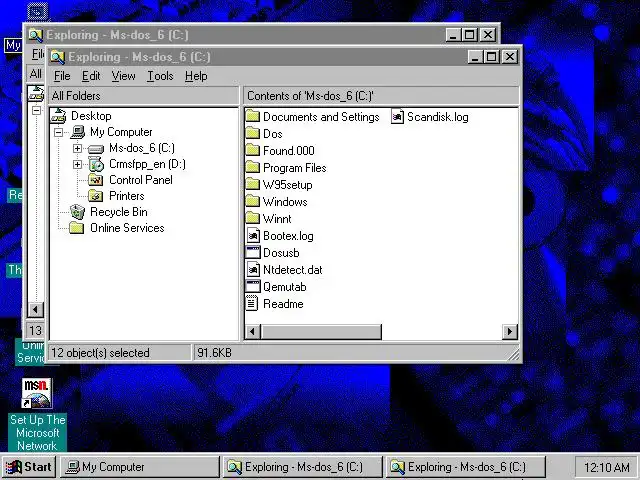Screen dimensions: 640x480
Task: Select the Recycle Bin icon in tree
Action: tap(77, 212)
